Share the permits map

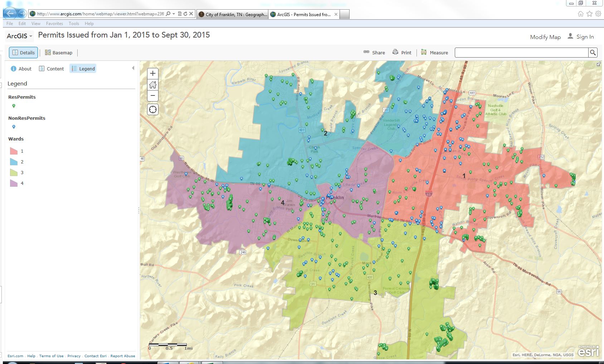point(374,53)
